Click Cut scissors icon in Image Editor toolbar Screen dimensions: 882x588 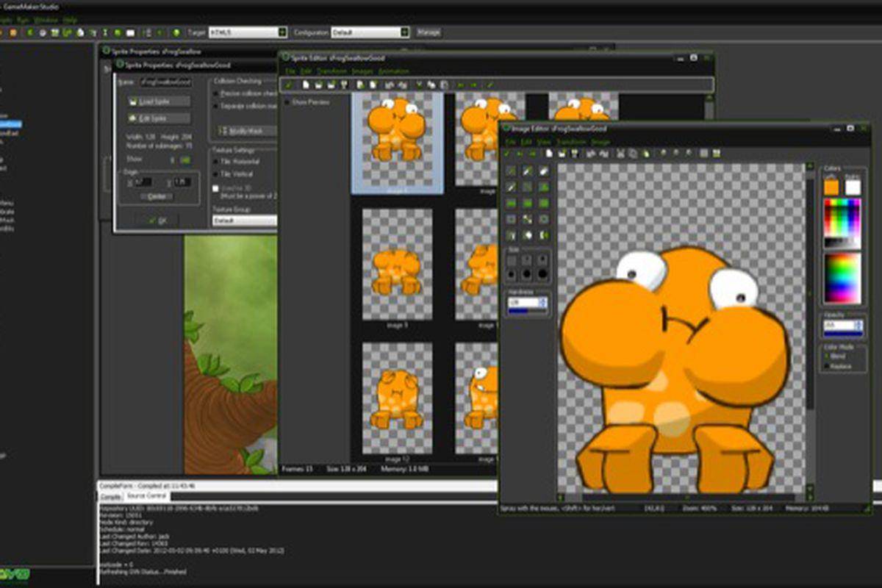point(620,154)
